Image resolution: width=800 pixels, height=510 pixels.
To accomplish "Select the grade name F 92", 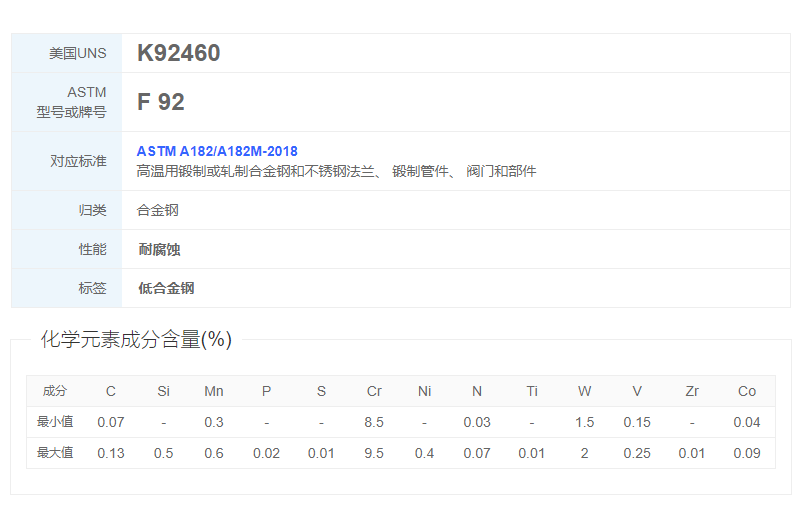I will point(161,102).
